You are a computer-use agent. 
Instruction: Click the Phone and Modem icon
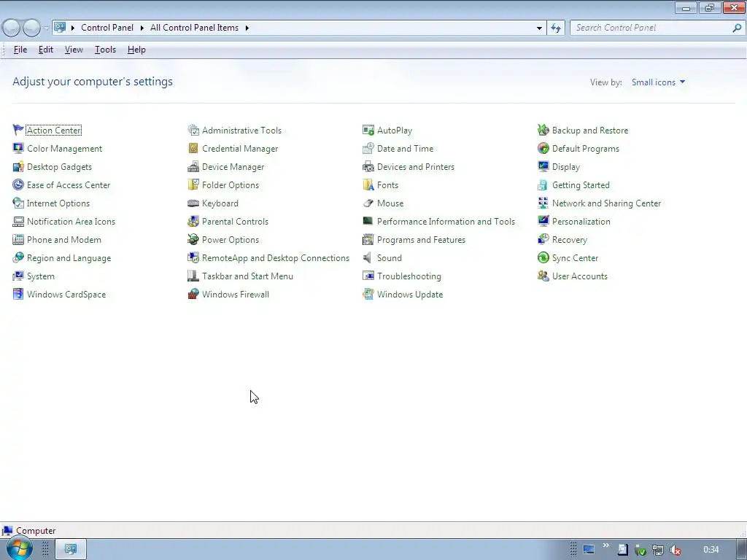(x=18, y=239)
